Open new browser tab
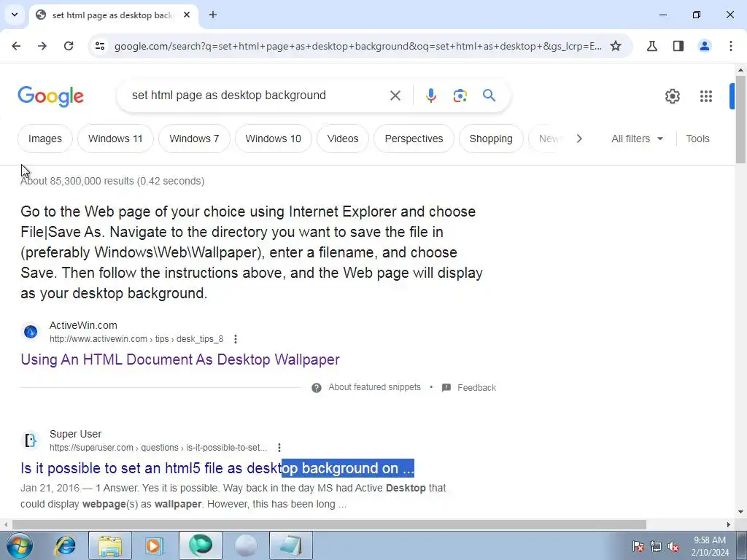Image resolution: width=747 pixels, height=560 pixels. [x=213, y=15]
